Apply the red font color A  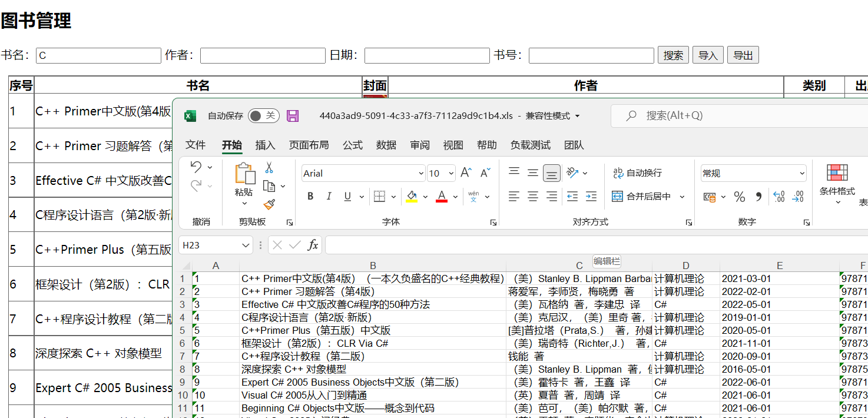tap(442, 197)
